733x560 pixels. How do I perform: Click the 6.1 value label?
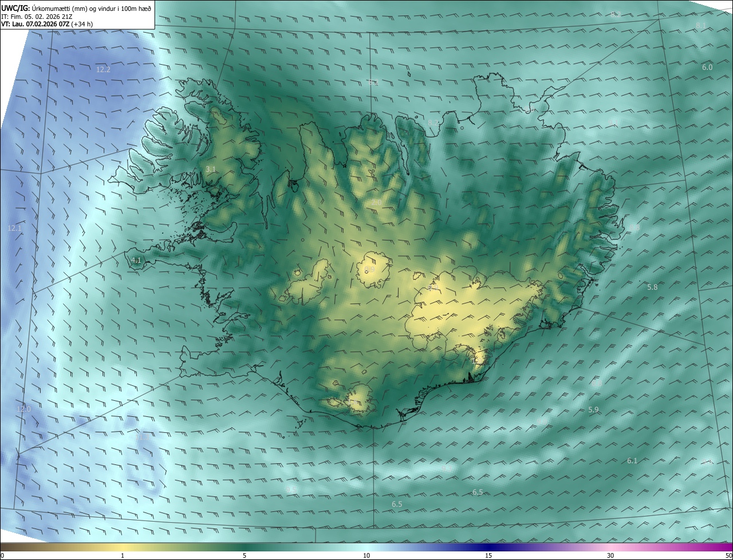[x=632, y=460]
